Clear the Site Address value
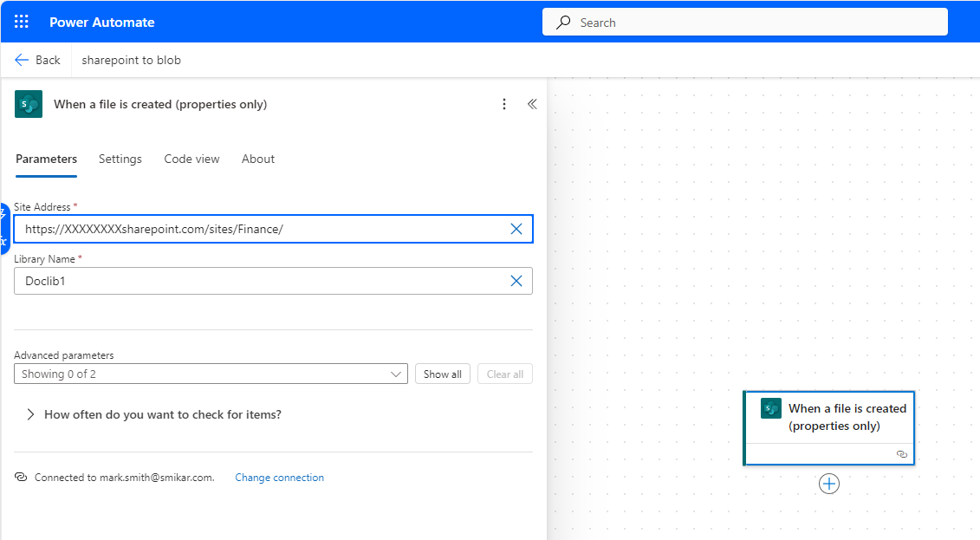 516,229
